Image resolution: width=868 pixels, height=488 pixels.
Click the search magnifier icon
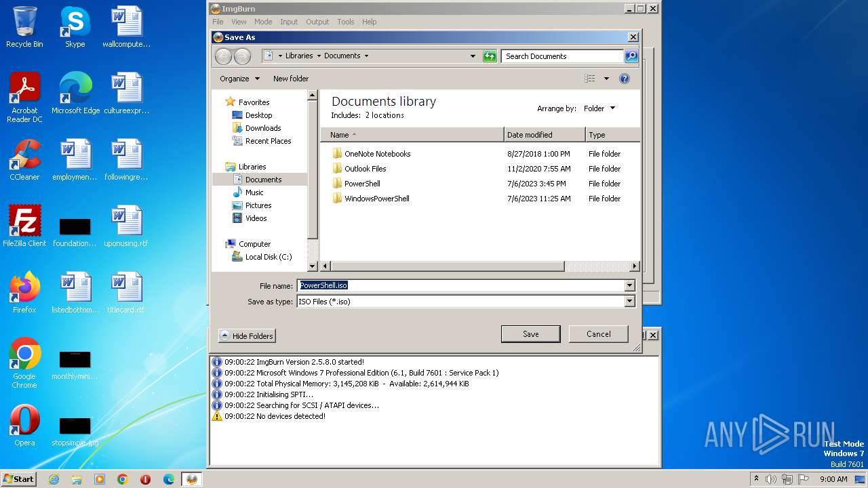click(631, 56)
